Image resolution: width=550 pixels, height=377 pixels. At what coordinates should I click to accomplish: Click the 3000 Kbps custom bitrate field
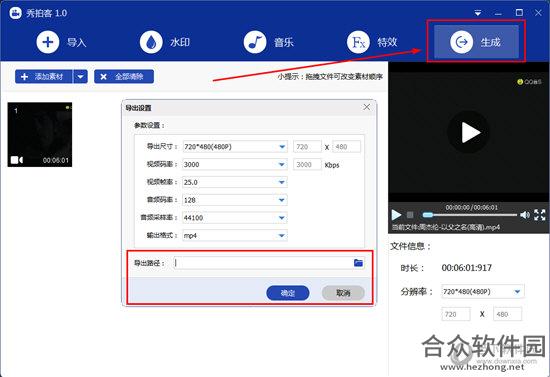(x=307, y=164)
